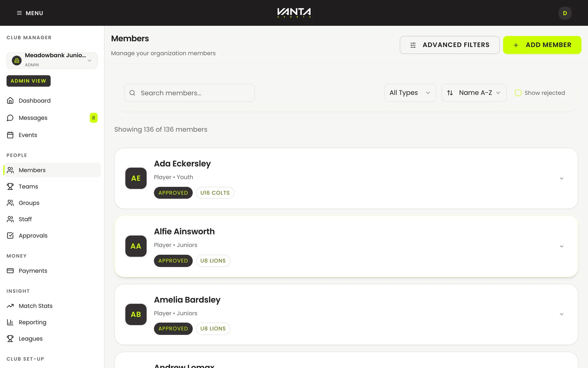
Task: Click the AB avatar for Amelia Bardsley
Action: pos(136,314)
